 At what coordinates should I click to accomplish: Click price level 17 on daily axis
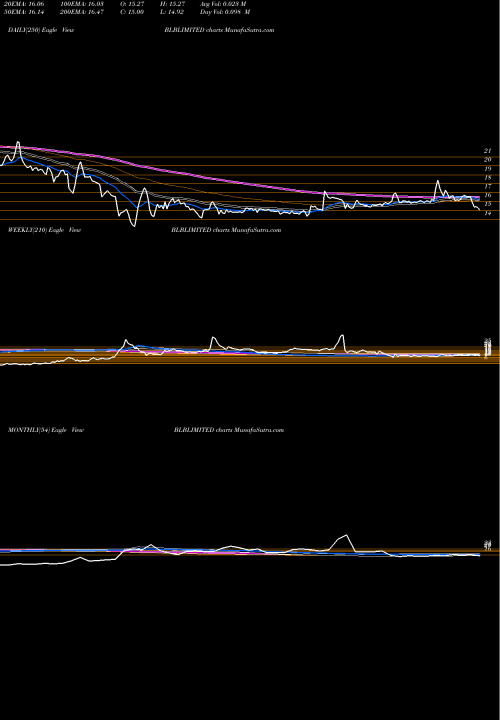coord(488,186)
